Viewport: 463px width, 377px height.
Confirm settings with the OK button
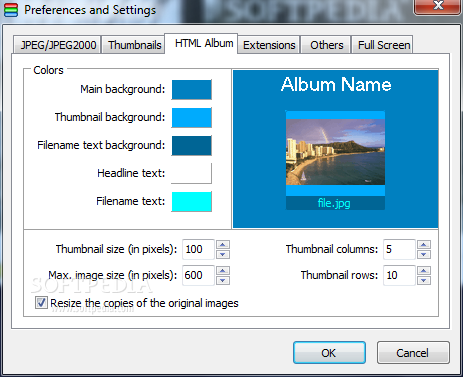329,353
